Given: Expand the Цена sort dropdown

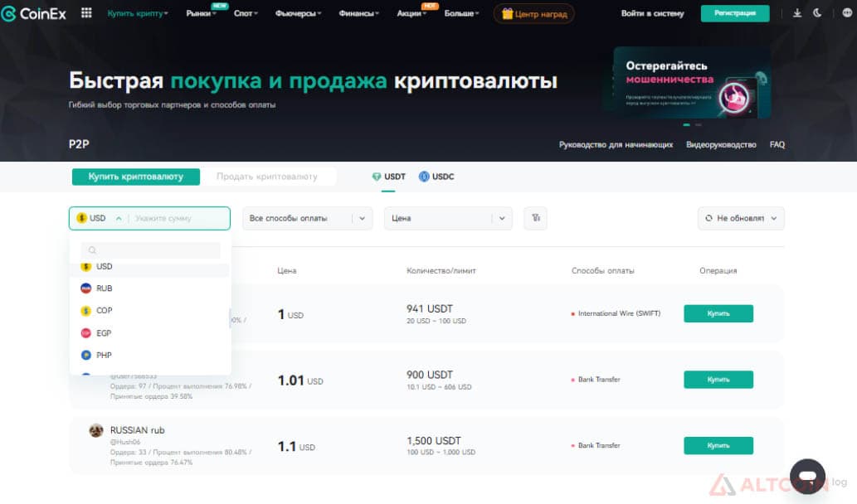Looking at the screenshot, I should point(448,218).
